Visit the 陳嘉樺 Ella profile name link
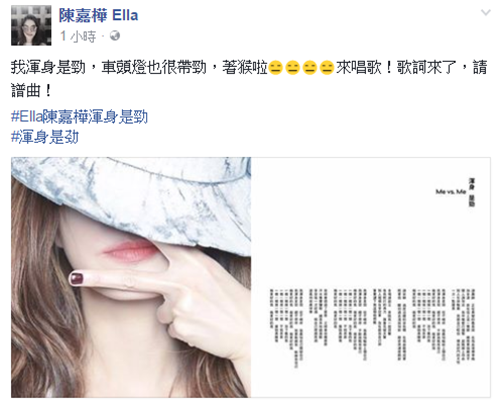Screen dimensions: 500x400 click(98, 15)
